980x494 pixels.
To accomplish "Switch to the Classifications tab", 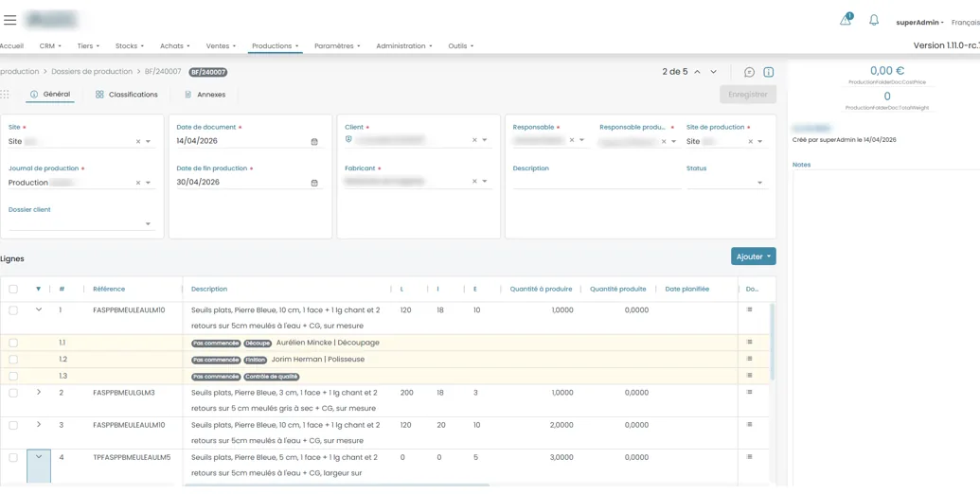I will 127,95.
